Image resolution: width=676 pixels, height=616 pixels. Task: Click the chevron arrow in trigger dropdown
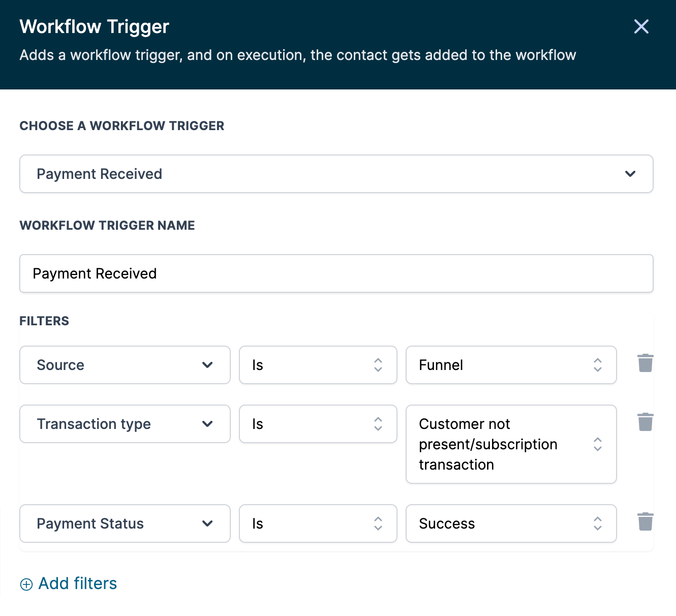tap(630, 174)
